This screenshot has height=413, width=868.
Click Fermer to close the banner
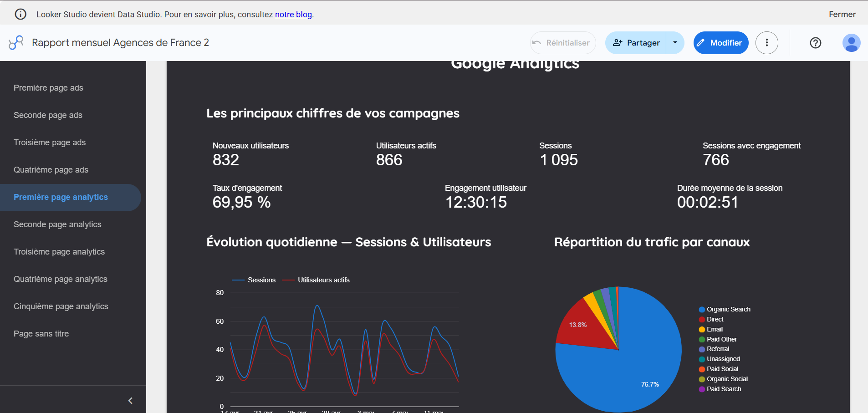tap(842, 14)
